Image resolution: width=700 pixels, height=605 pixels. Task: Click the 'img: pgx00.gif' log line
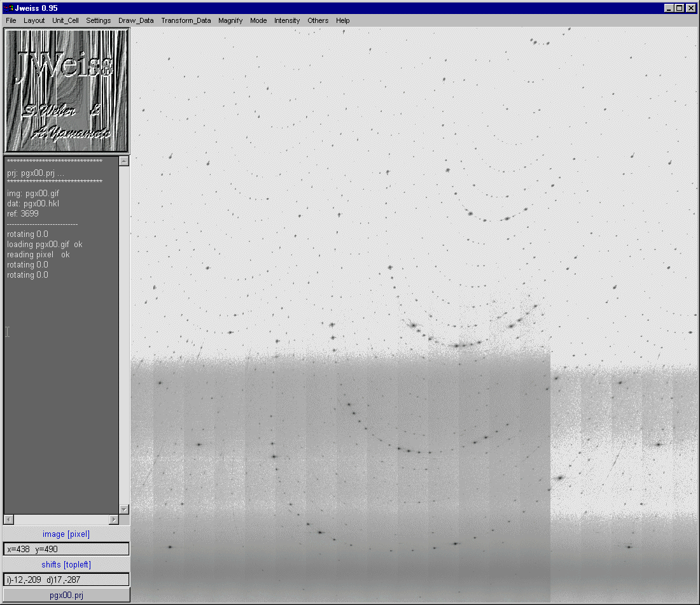coord(33,194)
